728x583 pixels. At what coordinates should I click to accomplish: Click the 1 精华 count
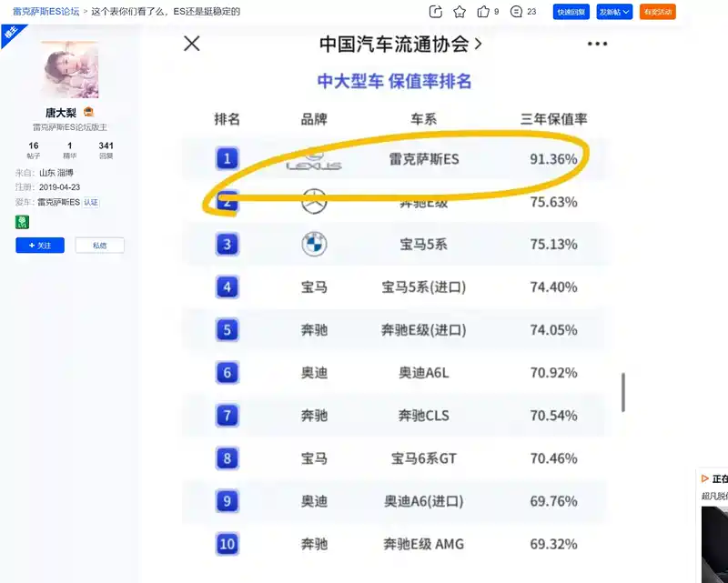(x=70, y=150)
